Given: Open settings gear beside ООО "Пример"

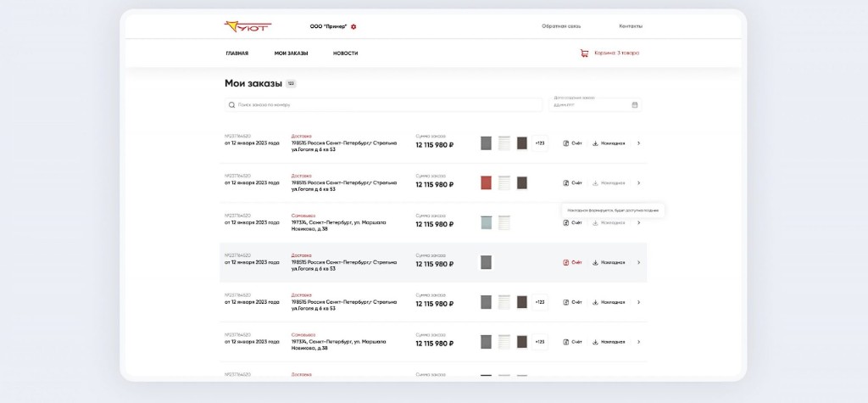Looking at the screenshot, I should pos(353,26).
